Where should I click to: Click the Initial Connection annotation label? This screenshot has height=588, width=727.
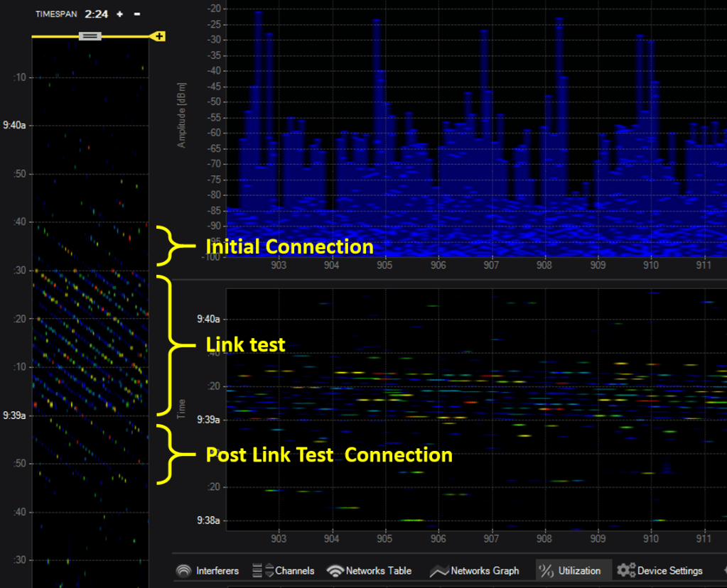click(x=289, y=246)
